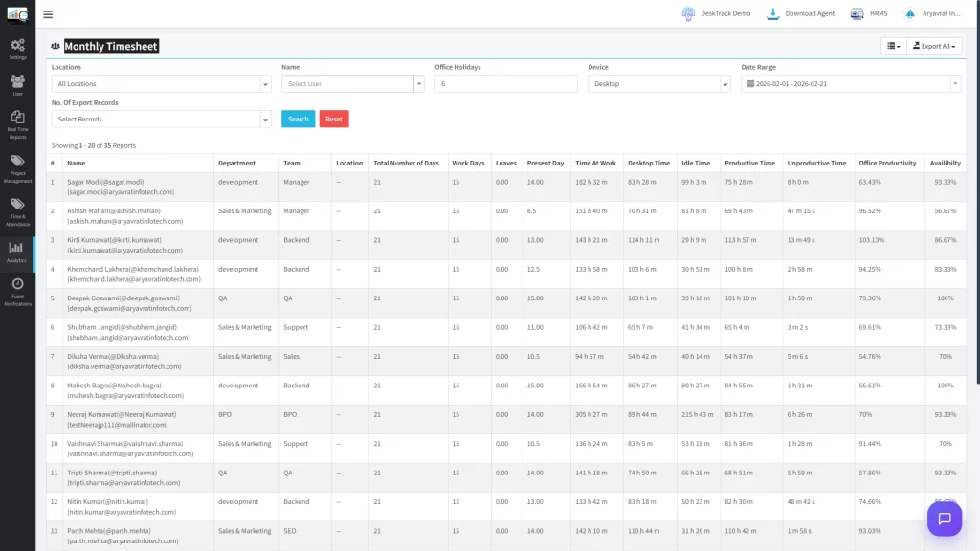Viewport: 980px width, 551px height.
Task: Click the Total Number of Days header
Action: tap(406, 163)
